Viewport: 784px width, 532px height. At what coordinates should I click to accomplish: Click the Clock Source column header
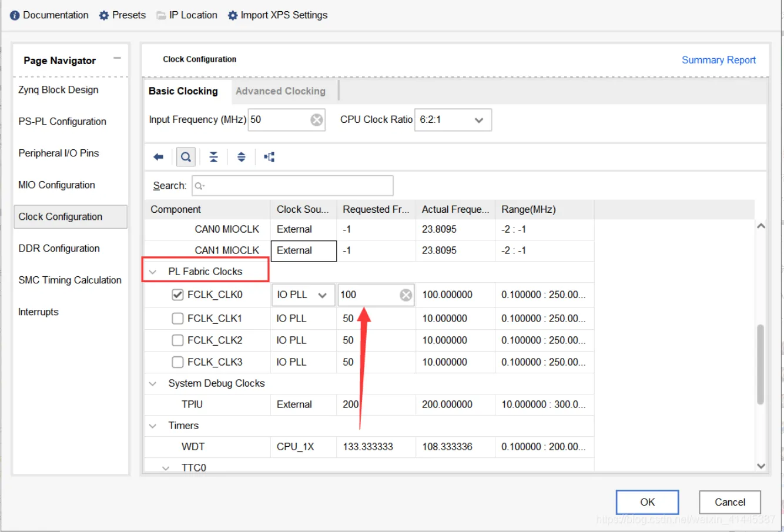pyautogui.click(x=304, y=209)
